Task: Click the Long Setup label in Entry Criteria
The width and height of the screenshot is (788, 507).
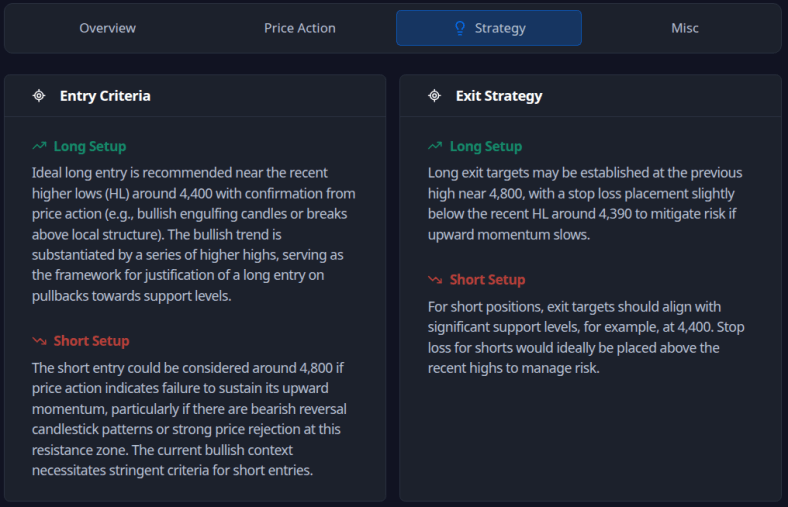Action: tap(90, 146)
